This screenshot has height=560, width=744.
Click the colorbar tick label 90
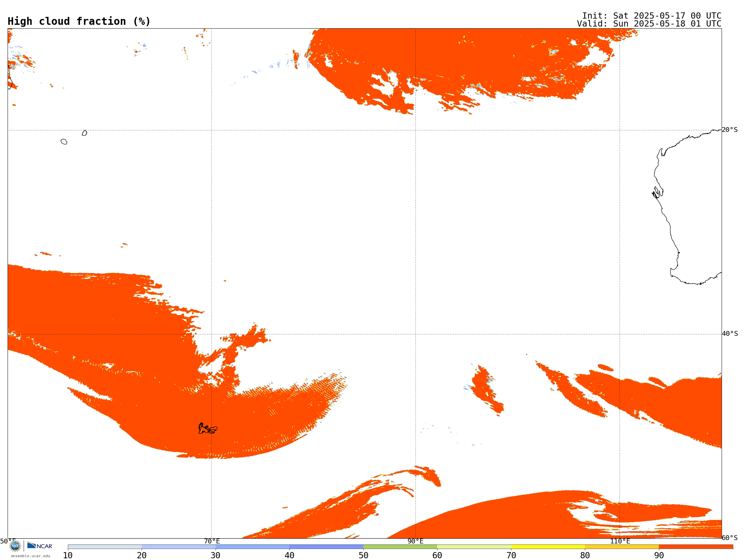(659, 556)
